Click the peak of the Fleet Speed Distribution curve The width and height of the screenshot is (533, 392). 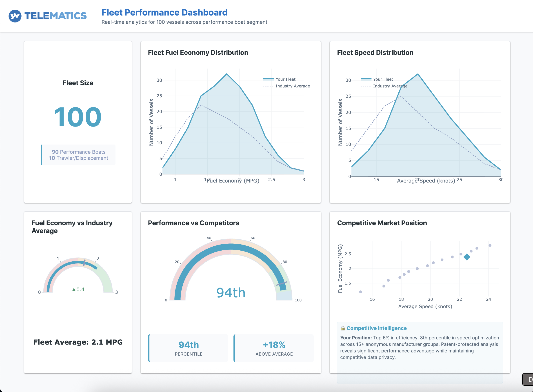coord(418,74)
